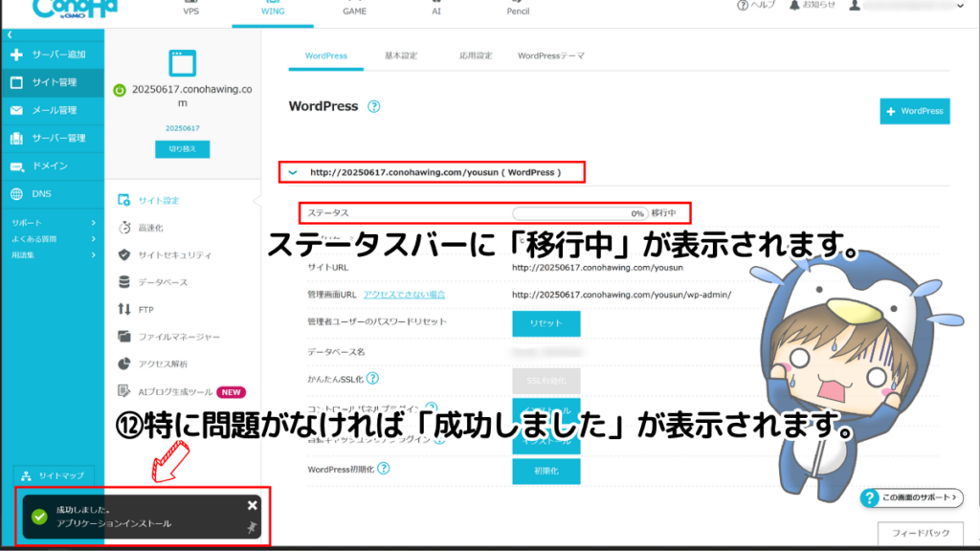Screen dimensions: 980x551
Task: Select the サイト管理 sidebar icon
Action: click(x=17, y=82)
